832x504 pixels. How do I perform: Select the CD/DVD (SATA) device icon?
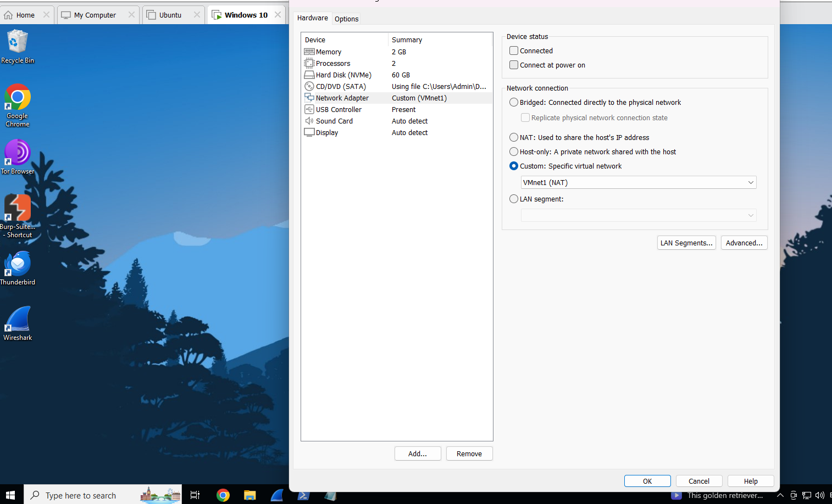(x=309, y=86)
